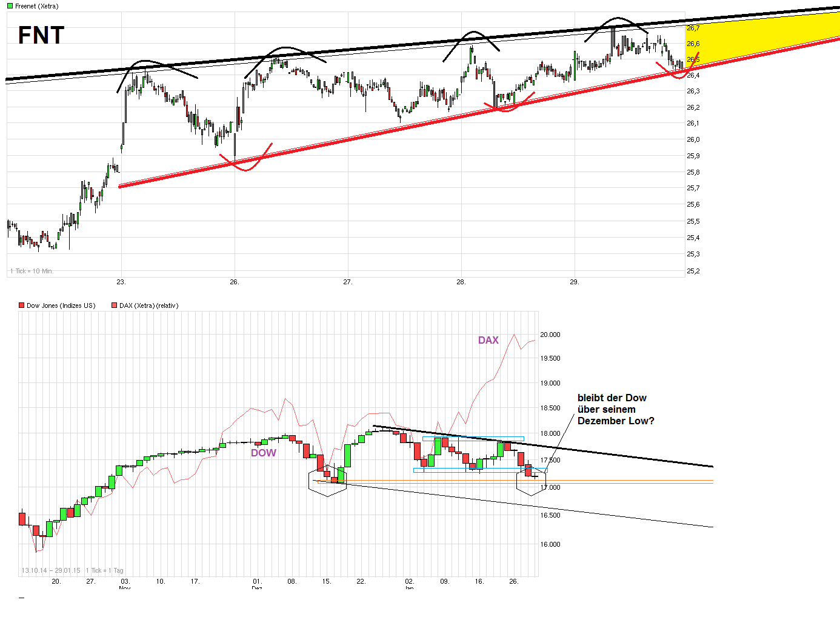Click the 'bleibt der Dow über seinem Dezember Low?' annotation
This screenshot has height=617, width=840.
pyautogui.click(x=616, y=409)
